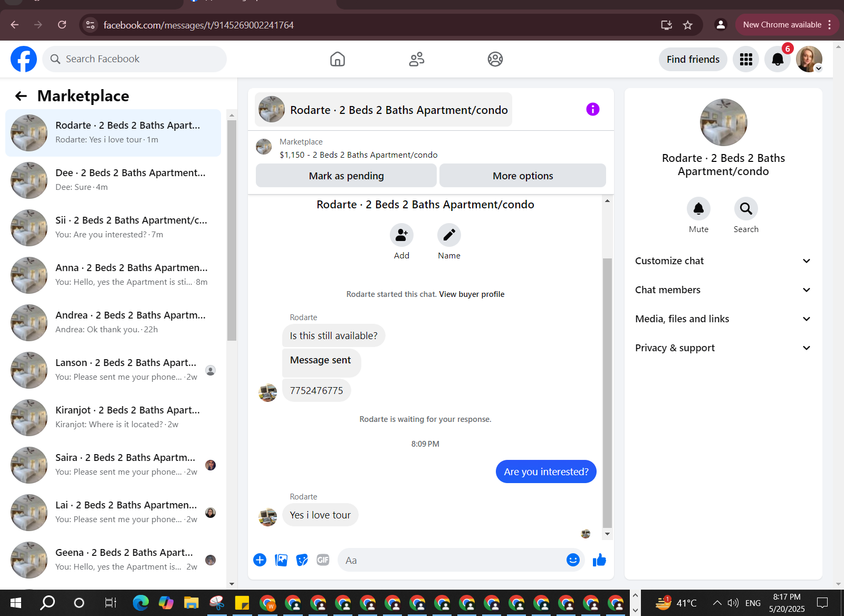Open View buyer profile link
Viewport: 844px width, 616px height.
tap(472, 294)
